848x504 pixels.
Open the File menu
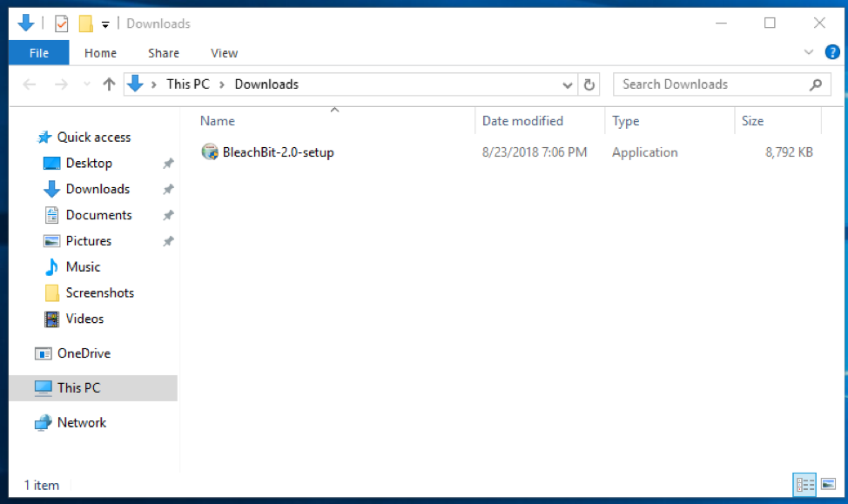click(x=39, y=53)
